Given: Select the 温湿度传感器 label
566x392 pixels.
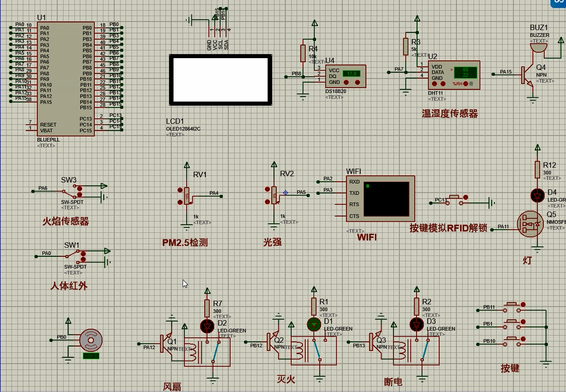Looking at the screenshot, I should 450,113.
